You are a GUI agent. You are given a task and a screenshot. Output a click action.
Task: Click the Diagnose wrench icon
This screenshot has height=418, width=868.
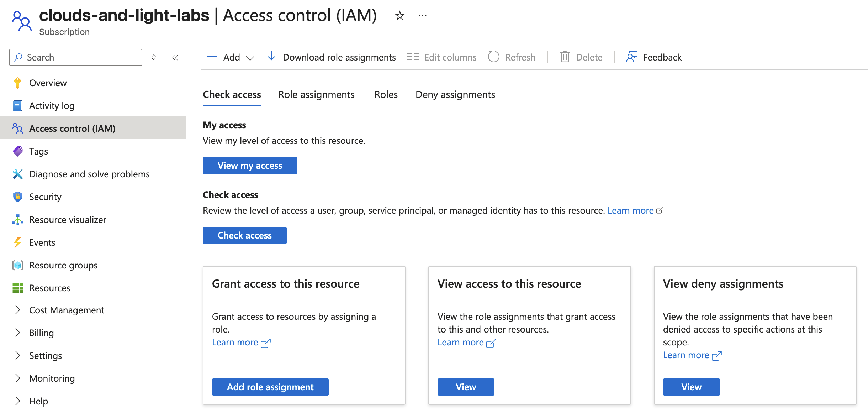pyautogui.click(x=17, y=174)
